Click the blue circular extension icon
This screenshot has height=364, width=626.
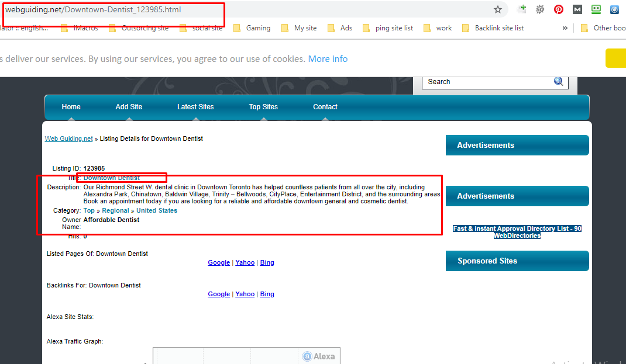614,9
